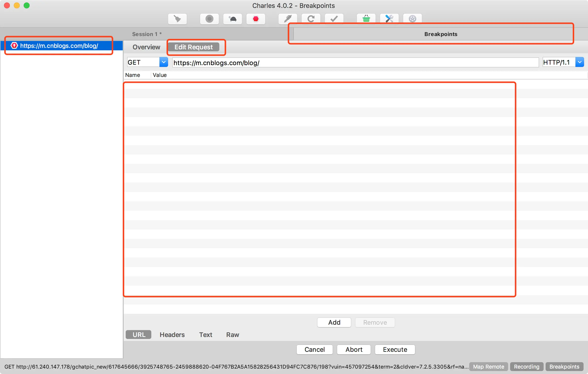Open the green basket purchase icon
This screenshot has height=374, width=588.
click(366, 19)
